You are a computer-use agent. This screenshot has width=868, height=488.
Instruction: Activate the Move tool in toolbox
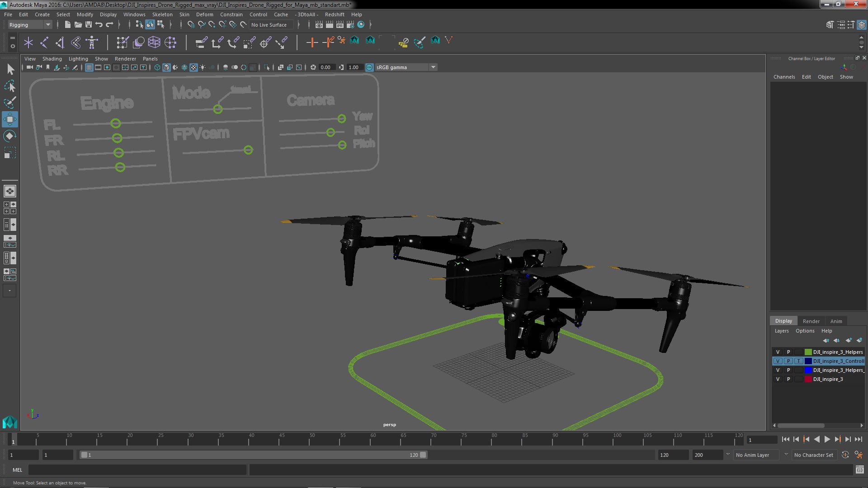point(10,119)
